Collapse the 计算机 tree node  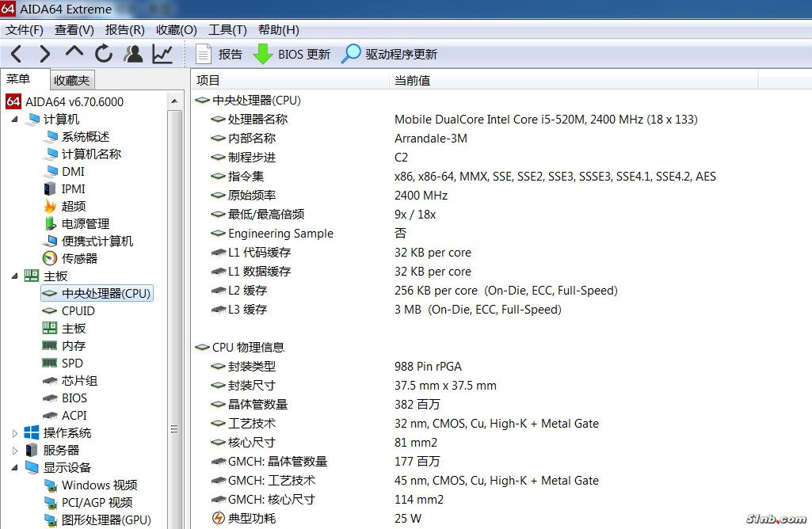point(15,120)
